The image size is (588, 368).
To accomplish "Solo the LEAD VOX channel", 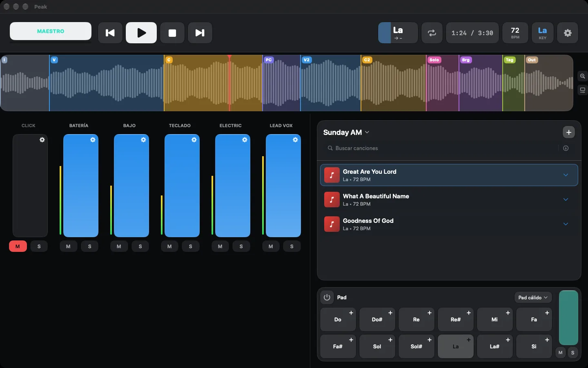I will pyautogui.click(x=292, y=247).
